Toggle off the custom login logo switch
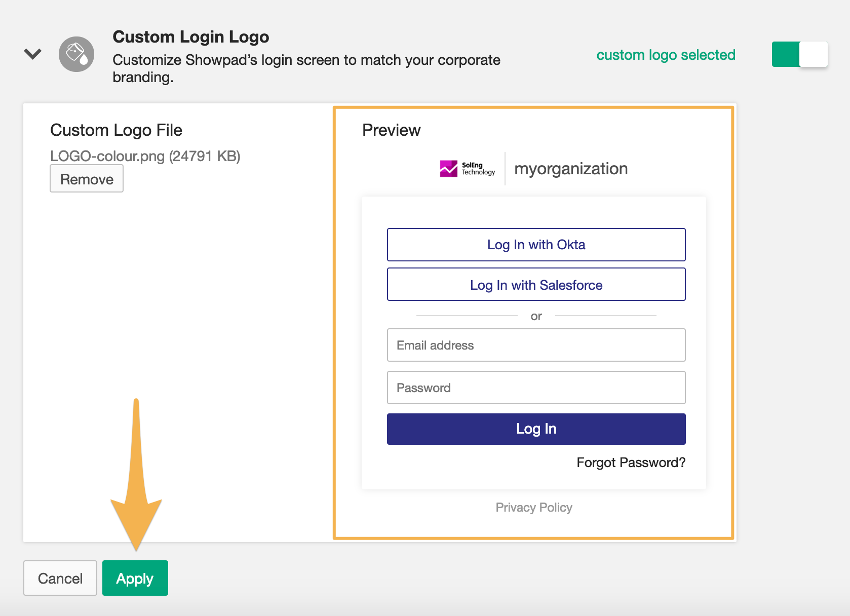 799,54
